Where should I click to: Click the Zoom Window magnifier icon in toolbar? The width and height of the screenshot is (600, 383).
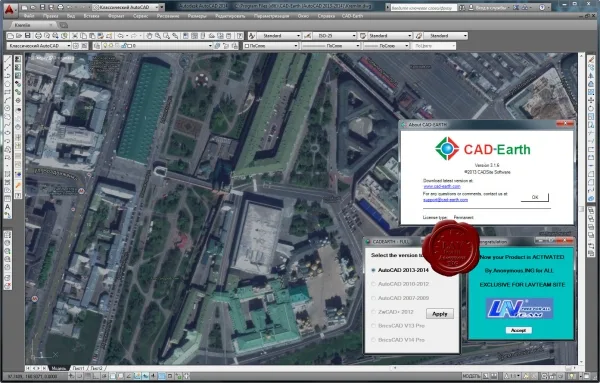click(166, 36)
